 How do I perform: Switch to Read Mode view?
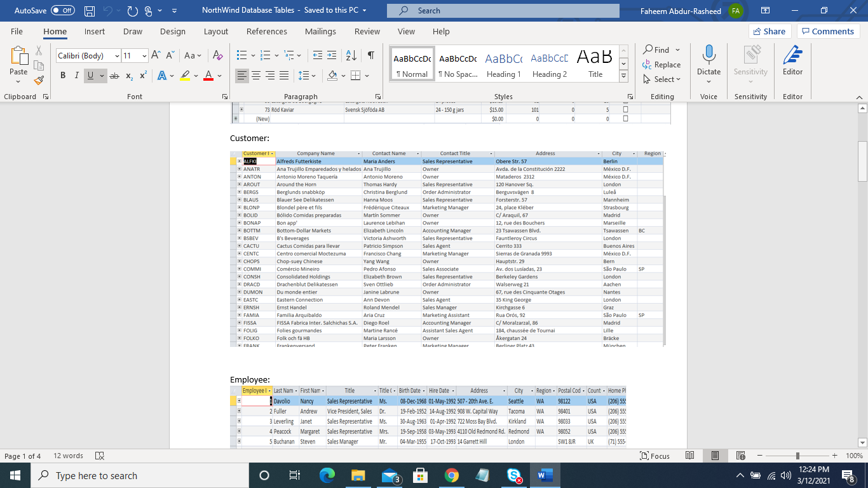click(x=690, y=456)
